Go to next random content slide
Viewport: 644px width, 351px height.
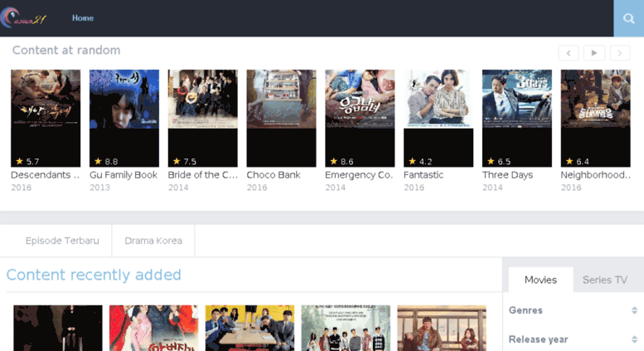620,53
